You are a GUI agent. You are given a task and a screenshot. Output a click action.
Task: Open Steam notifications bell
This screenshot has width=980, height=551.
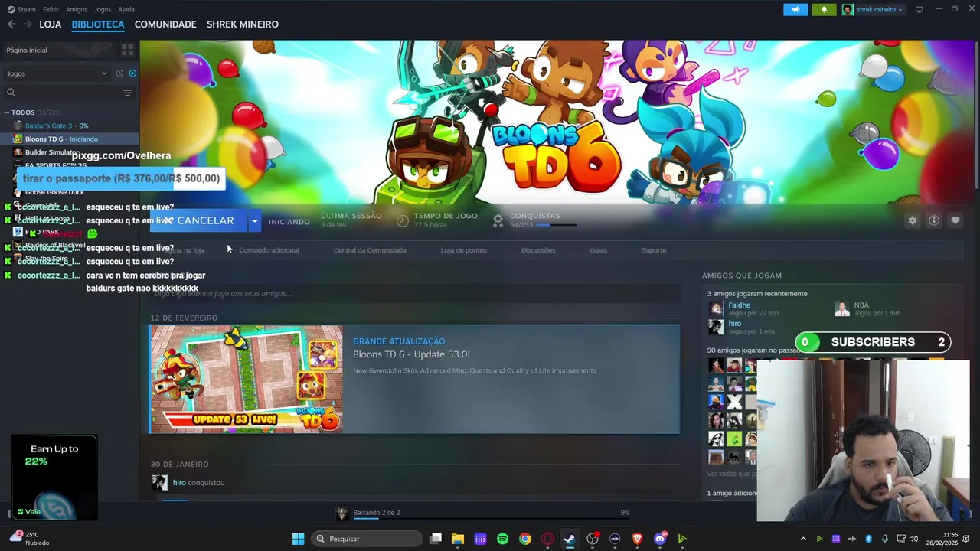pyautogui.click(x=824, y=9)
